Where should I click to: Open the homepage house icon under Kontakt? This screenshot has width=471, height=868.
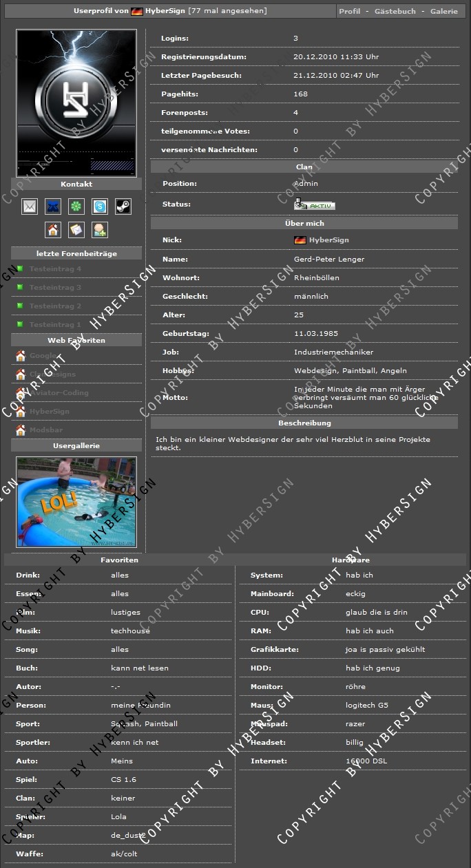53,229
